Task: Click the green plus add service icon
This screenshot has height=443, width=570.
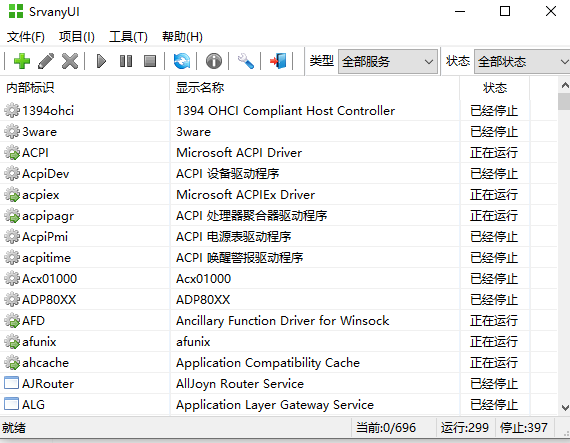Action: pos(22,61)
